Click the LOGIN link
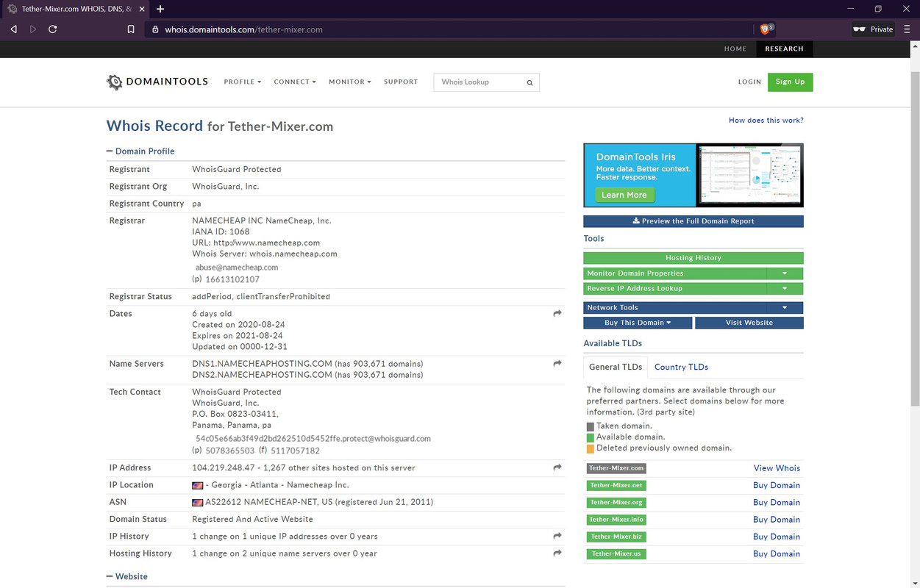 749,82
